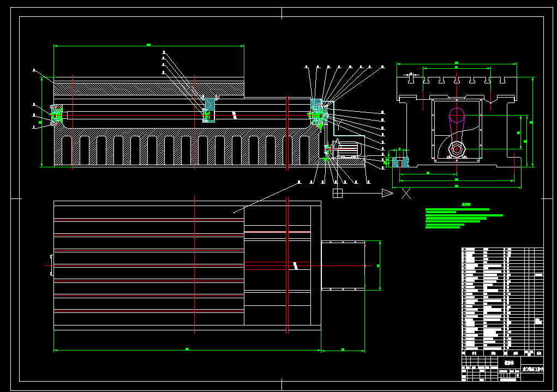557x392 pixels.
Task: Click the part-name cell in the title block
Action: [x=510, y=363]
